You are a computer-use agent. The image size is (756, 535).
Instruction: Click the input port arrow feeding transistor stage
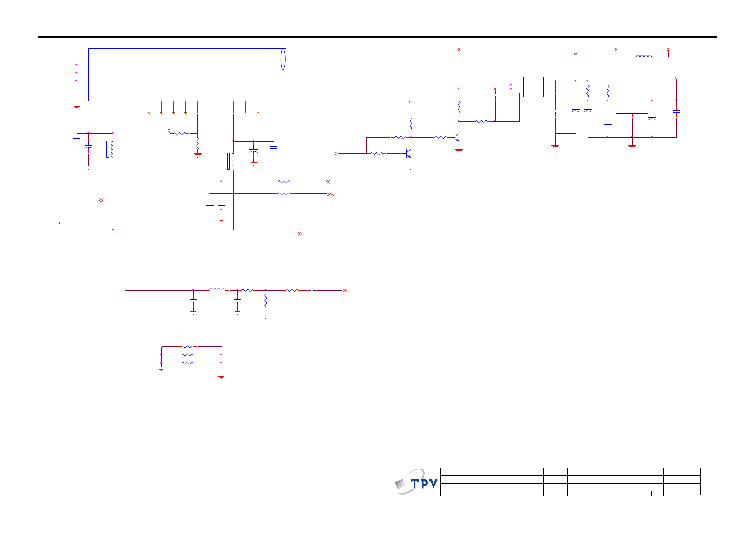(336, 153)
